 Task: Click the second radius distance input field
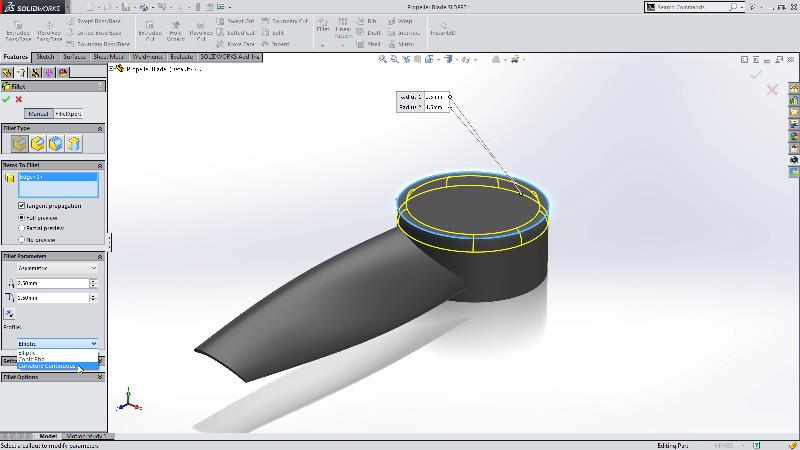pos(53,297)
